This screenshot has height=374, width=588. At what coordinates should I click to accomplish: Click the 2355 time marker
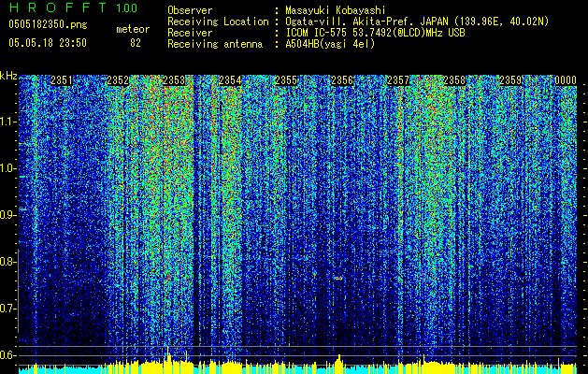(x=286, y=80)
